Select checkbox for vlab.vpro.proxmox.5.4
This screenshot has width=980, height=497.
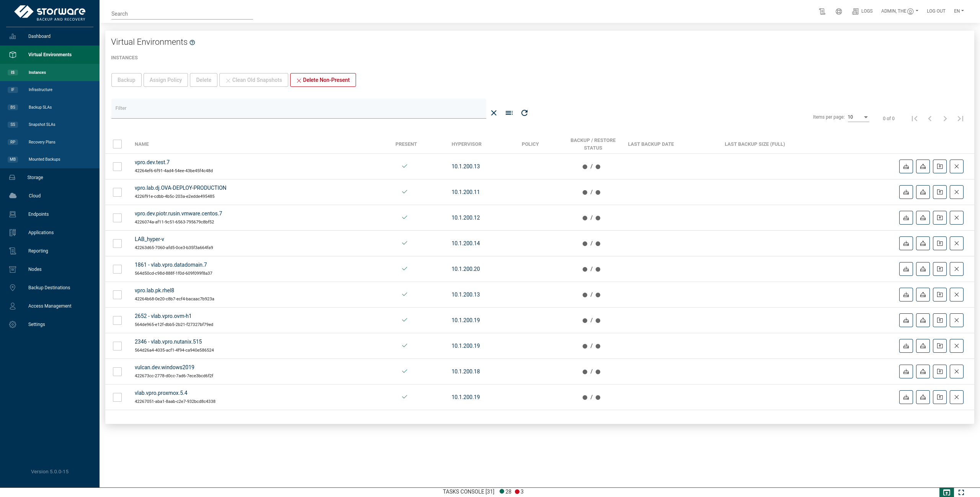[117, 397]
